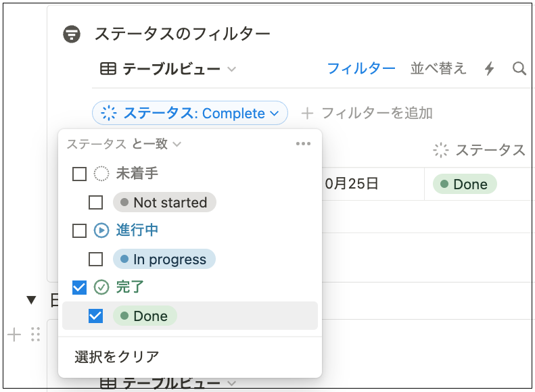Open the three-dots filter options menu

[x=303, y=144]
